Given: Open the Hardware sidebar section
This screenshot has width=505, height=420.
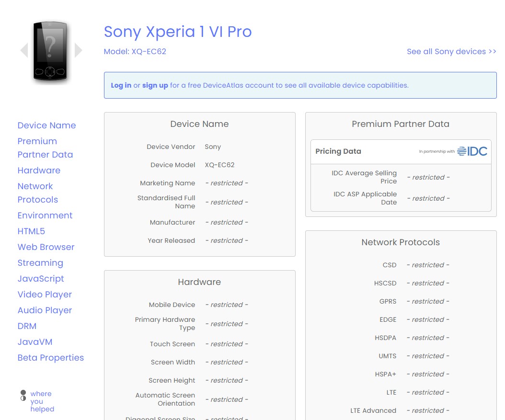Looking at the screenshot, I should tap(39, 170).
